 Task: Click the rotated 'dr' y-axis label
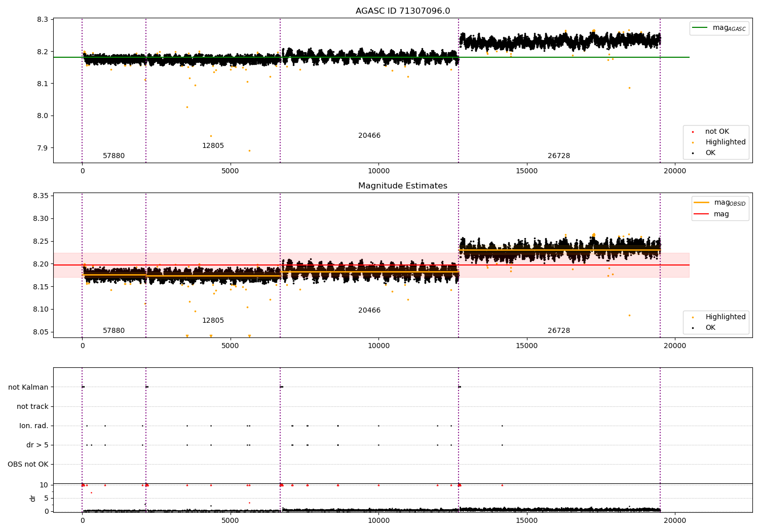pyautogui.click(x=33, y=498)
